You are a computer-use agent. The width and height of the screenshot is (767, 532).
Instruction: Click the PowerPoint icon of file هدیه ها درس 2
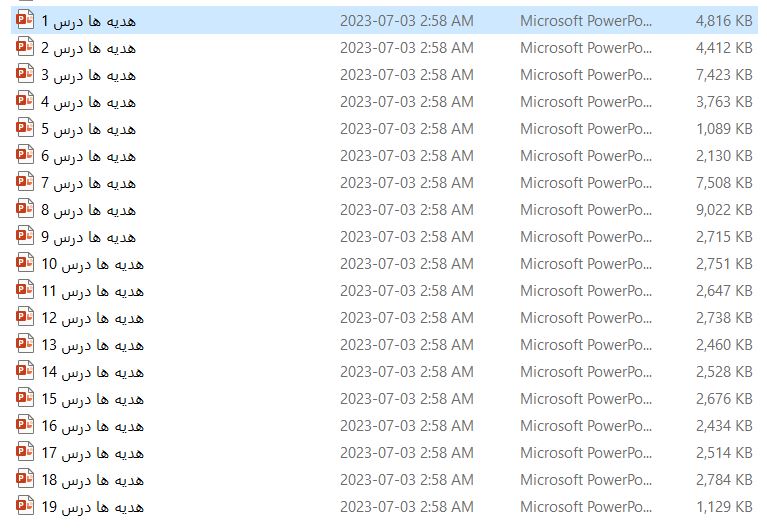click(x=25, y=47)
